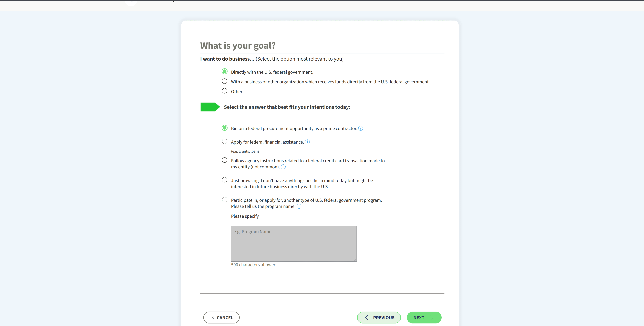The height and width of the screenshot is (326, 644).
Task: Go back with the PREVIOUS button
Action: [x=379, y=318]
